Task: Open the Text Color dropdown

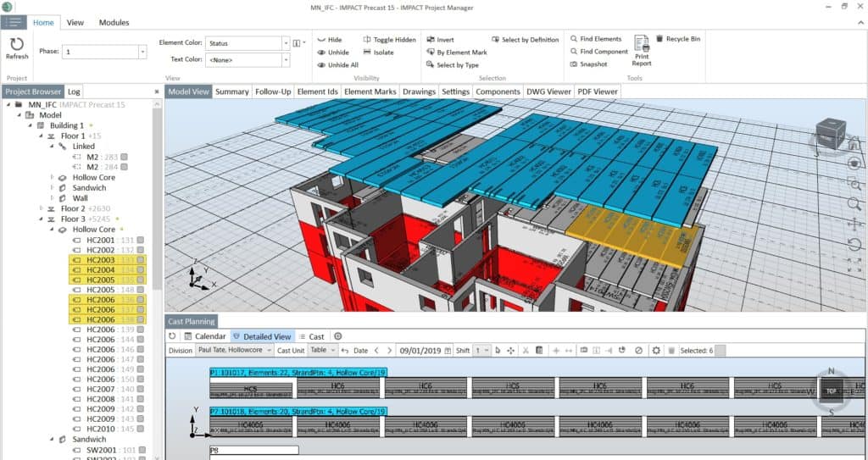Action: click(286, 60)
